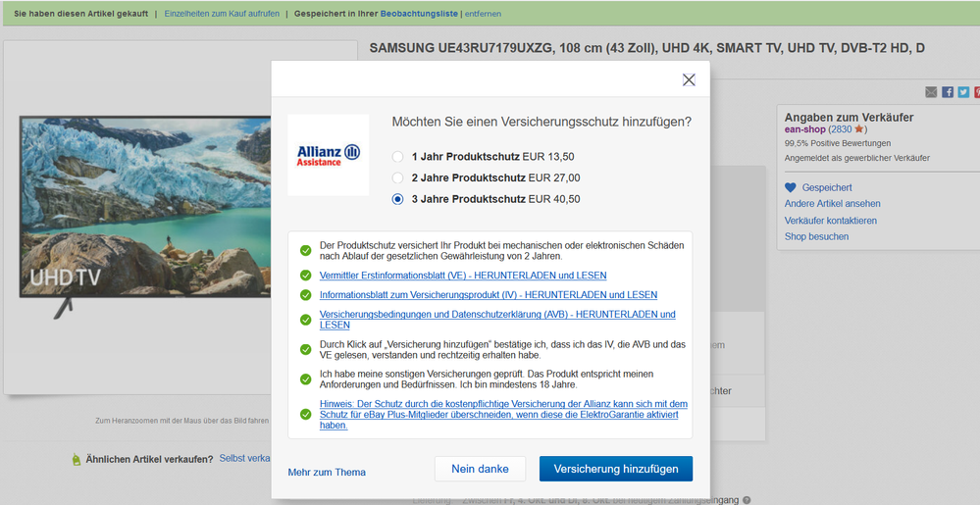Share listing on Twitter icon
Screen dimensions: 980x505
[963, 92]
